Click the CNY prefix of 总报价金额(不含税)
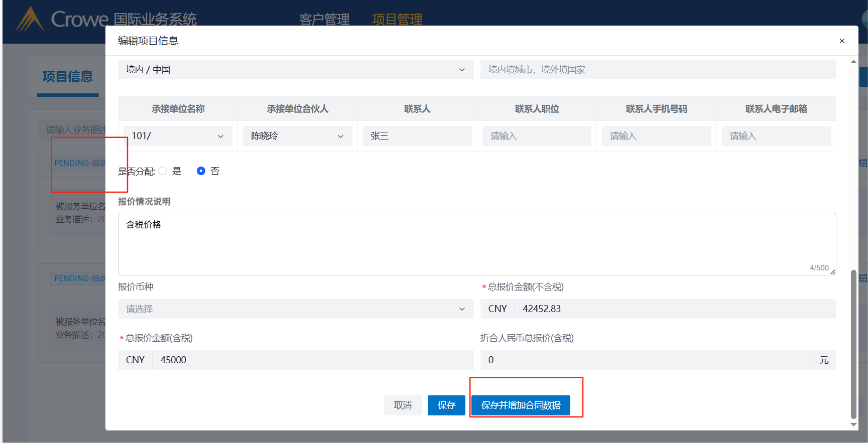Viewport: 868px width, 443px height. pyautogui.click(x=498, y=309)
